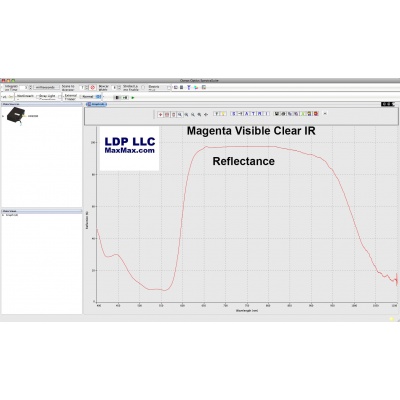The width and height of the screenshot is (400, 400).
Task: Click the red crosshair graph icon
Action: click(x=160, y=114)
